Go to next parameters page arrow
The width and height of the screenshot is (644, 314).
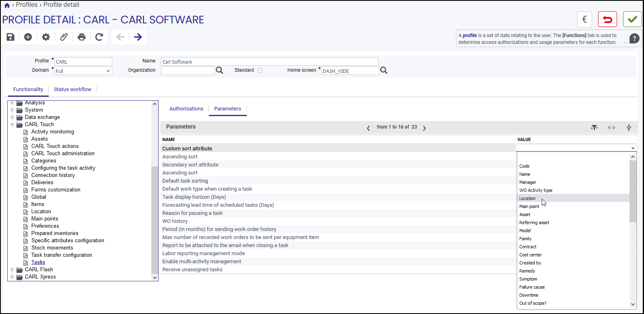[424, 128]
